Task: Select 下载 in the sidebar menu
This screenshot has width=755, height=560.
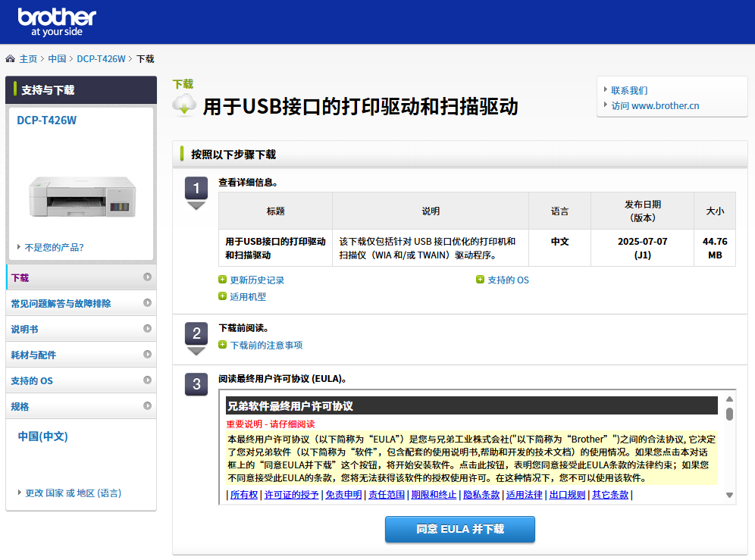Action: tap(81, 277)
